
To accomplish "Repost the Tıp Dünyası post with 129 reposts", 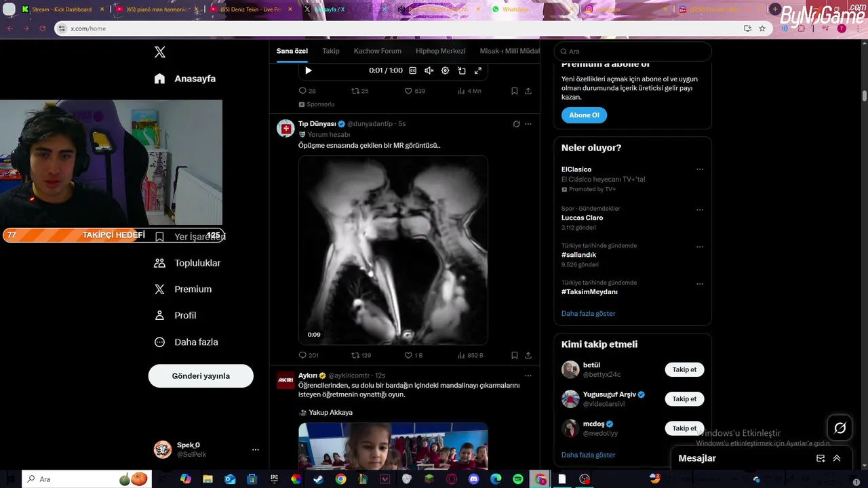I will 361,355.
